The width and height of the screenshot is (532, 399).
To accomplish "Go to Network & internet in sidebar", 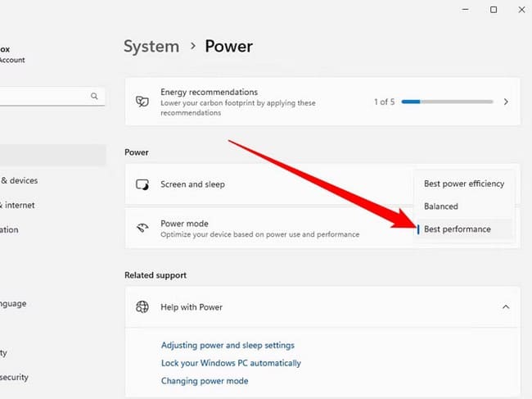I will click(x=18, y=205).
